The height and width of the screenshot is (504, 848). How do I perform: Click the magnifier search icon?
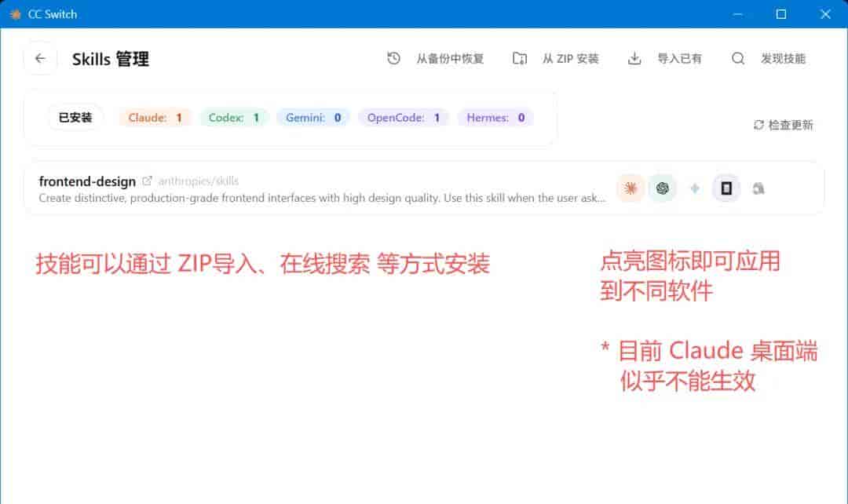pyautogui.click(x=737, y=58)
